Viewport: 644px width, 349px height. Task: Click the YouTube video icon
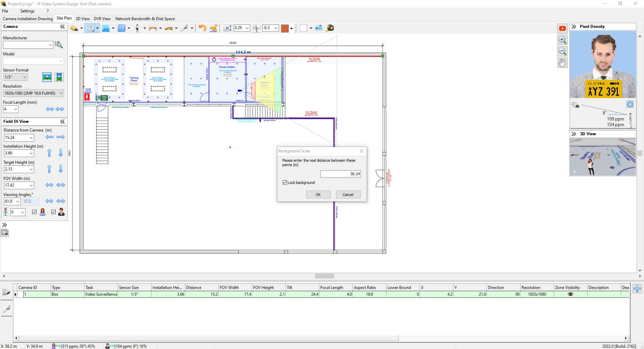(x=562, y=29)
